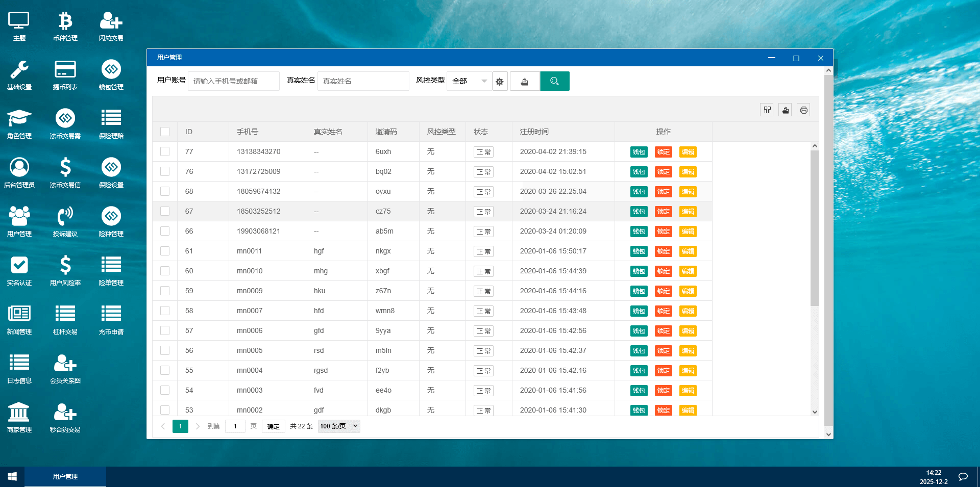Open 闪兑交易 desktop icon
This screenshot has width=980, height=487.
[x=111, y=25]
